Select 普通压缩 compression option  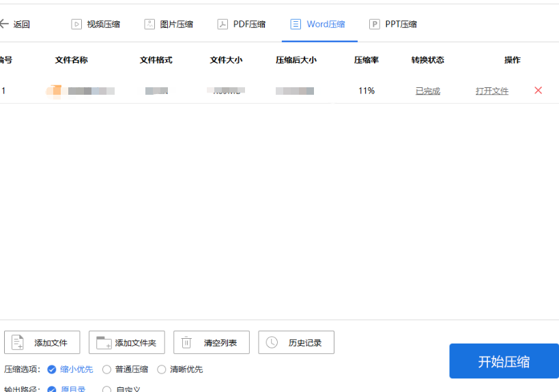(x=125, y=370)
